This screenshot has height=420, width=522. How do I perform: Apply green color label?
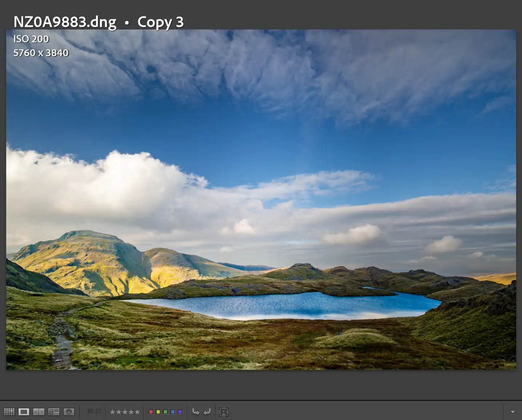(x=166, y=412)
